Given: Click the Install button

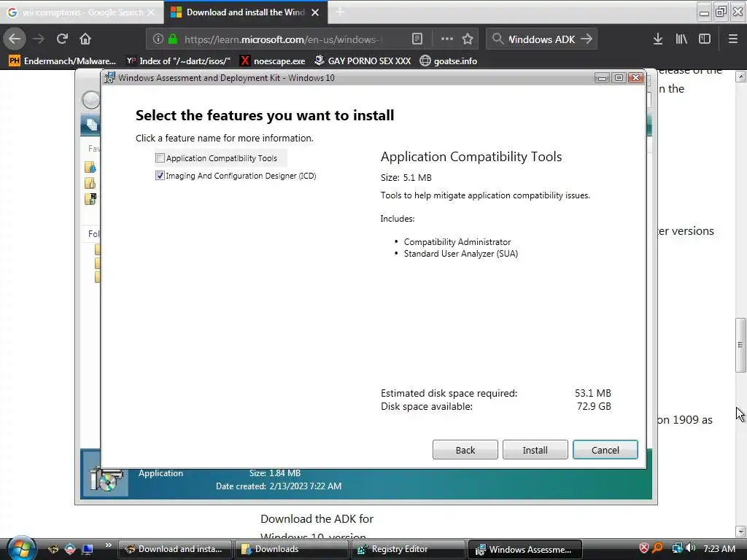Looking at the screenshot, I should coord(535,450).
